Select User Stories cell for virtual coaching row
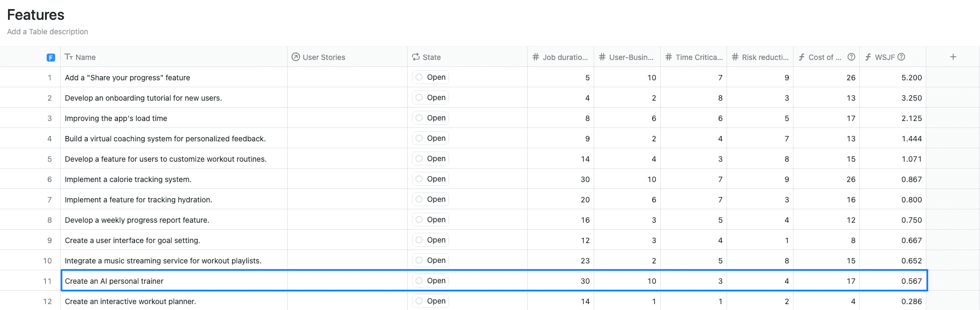This screenshot has width=980, height=310. coord(347,139)
